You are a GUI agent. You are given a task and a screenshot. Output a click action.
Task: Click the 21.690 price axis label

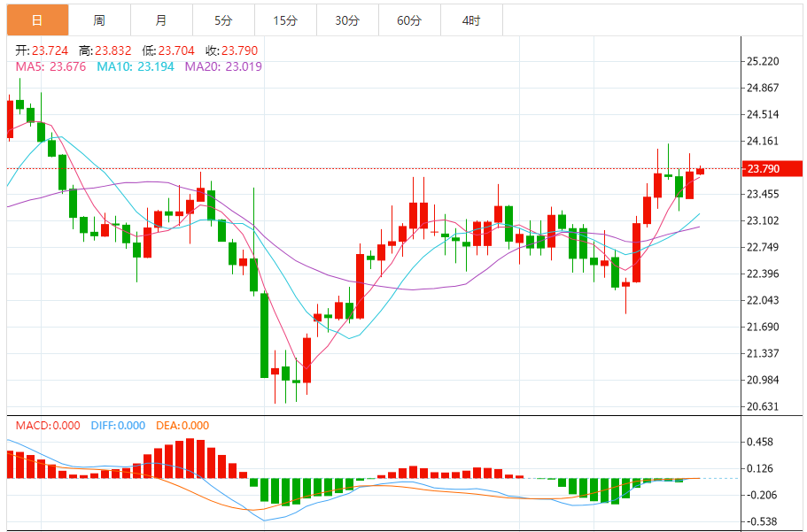pyautogui.click(x=763, y=327)
